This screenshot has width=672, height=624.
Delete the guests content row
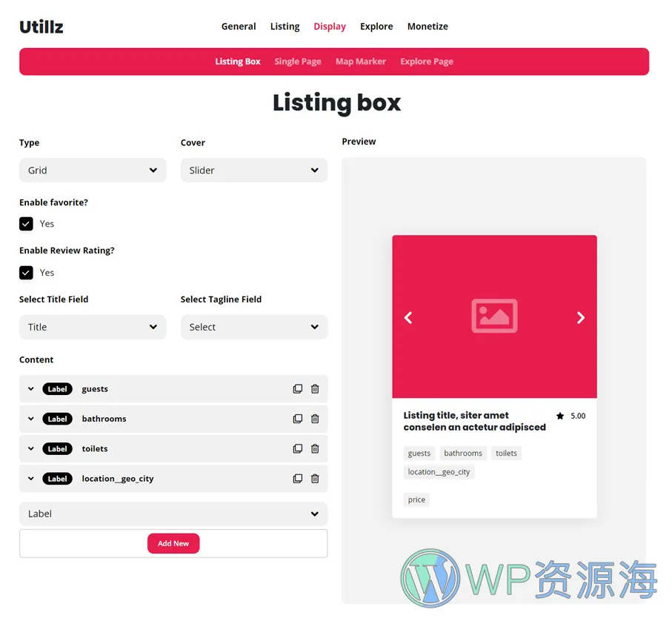(315, 389)
